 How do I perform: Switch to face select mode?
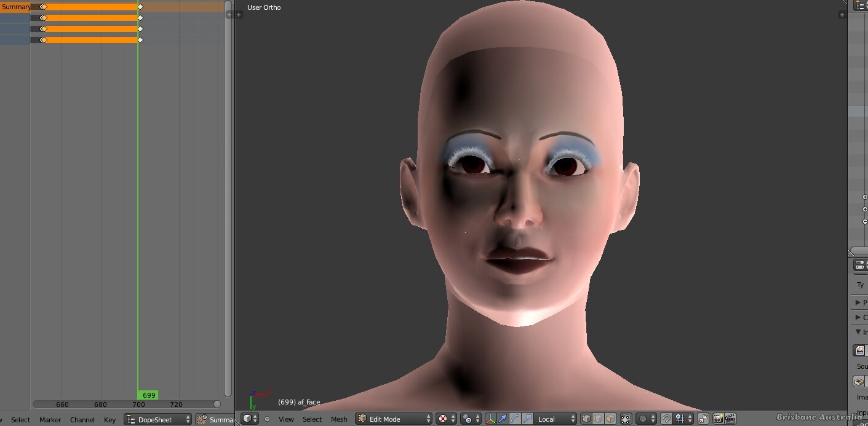coord(610,419)
